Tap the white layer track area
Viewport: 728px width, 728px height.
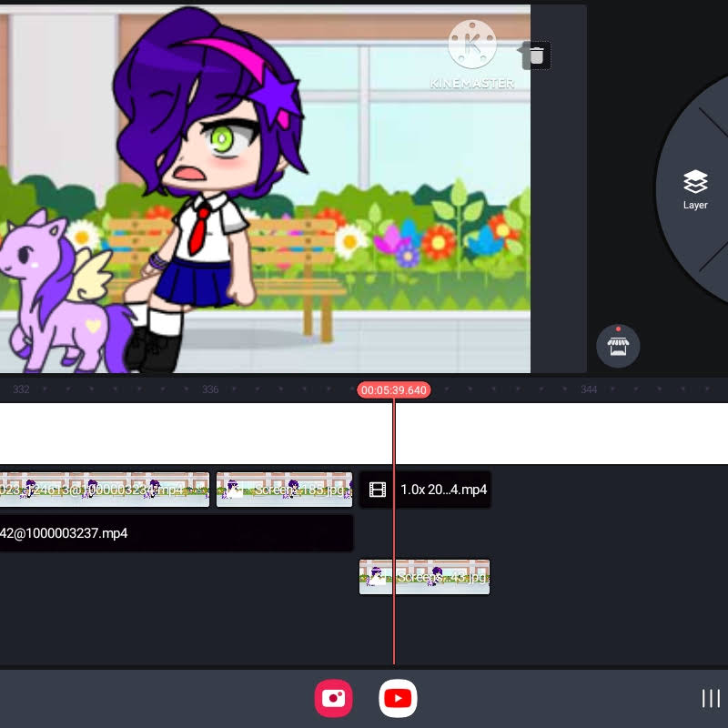pos(364,433)
